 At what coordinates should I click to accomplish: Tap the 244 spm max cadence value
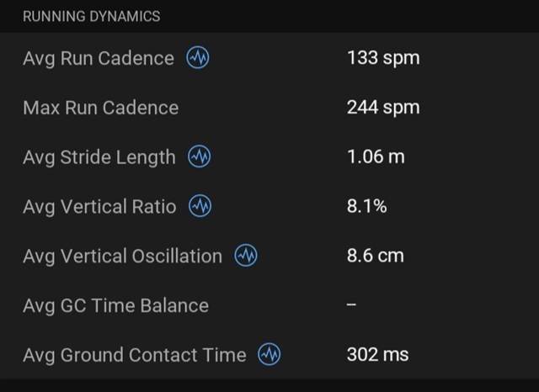click(x=382, y=108)
